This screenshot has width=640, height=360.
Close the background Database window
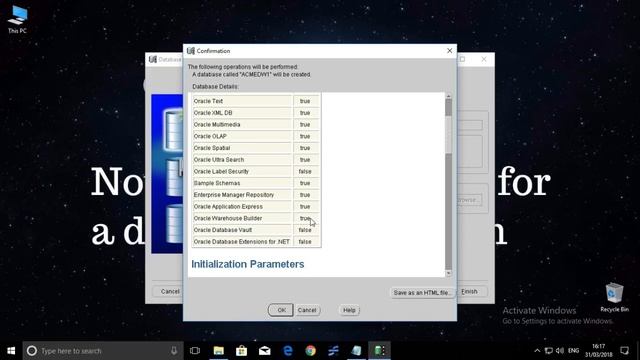(484, 59)
